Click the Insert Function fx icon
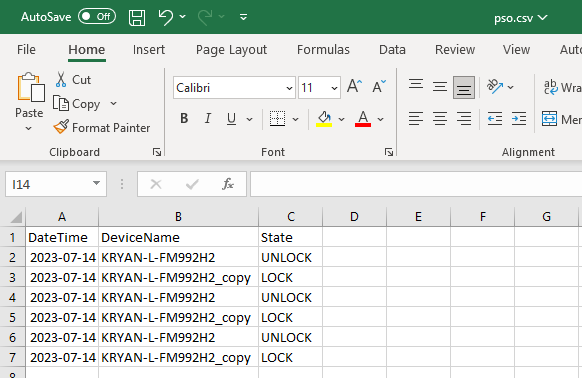Image resolution: width=582 pixels, height=378 pixels. coord(228,184)
